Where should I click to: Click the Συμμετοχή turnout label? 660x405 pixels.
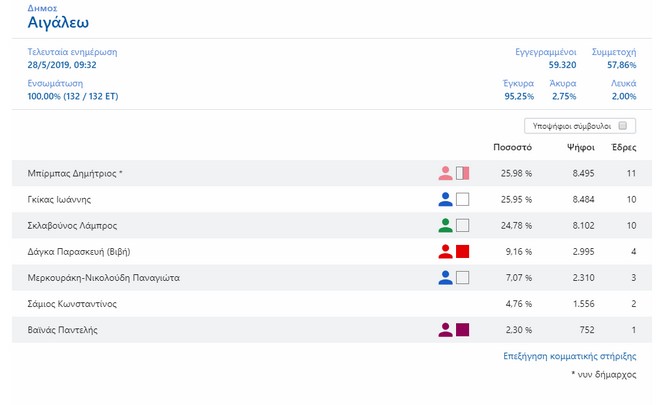tap(614, 49)
